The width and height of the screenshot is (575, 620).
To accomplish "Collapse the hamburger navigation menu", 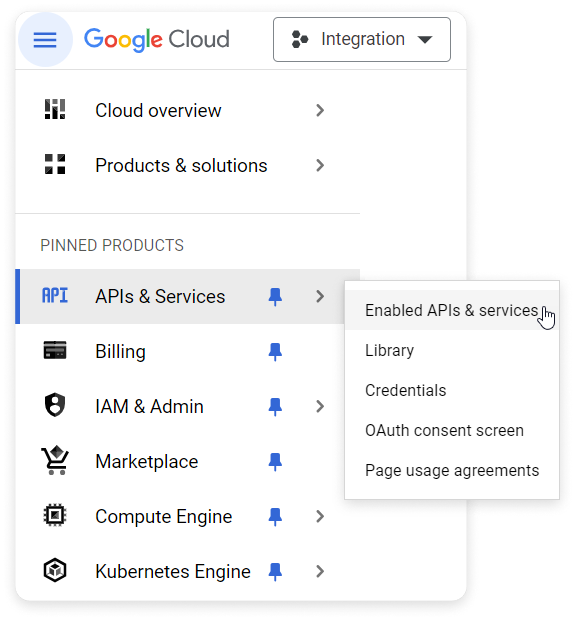I will tap(45, 40).
